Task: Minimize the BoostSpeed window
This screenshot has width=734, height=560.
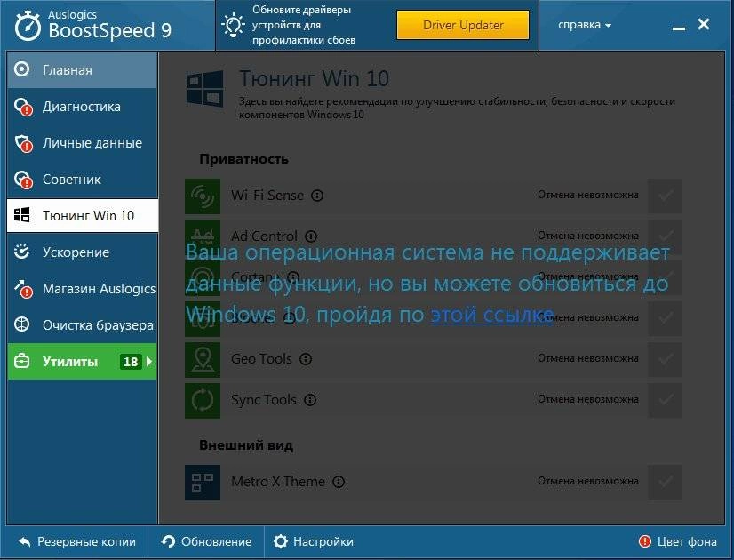Action: coord(679,28)
